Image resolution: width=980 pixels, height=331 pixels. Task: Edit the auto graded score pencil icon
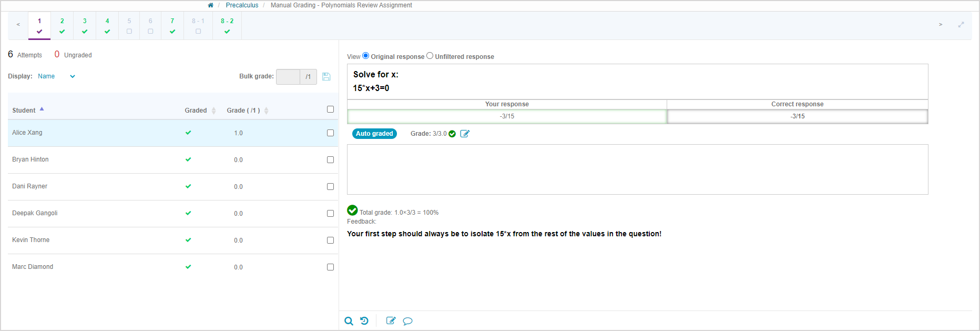pos(465,134)
